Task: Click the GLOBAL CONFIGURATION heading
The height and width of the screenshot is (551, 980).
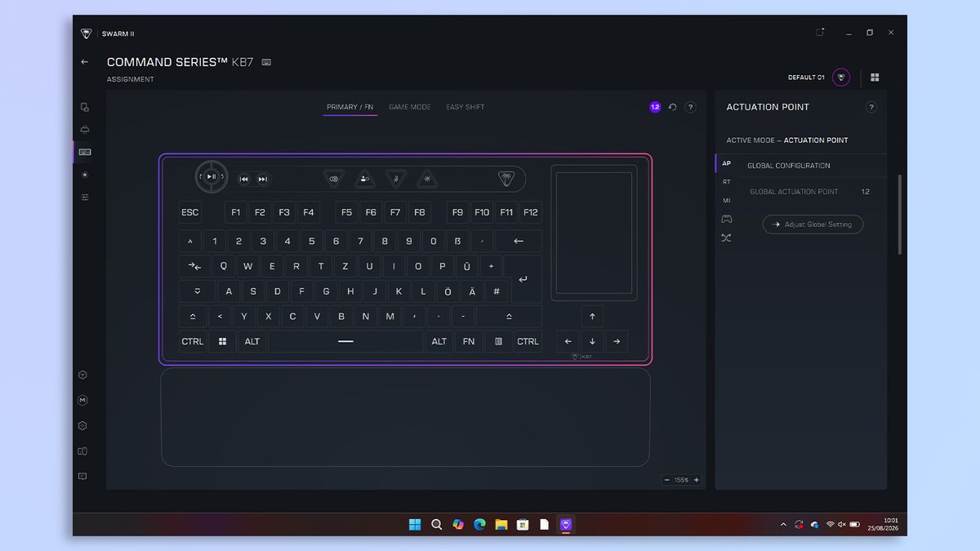Action: coord(789,166)
